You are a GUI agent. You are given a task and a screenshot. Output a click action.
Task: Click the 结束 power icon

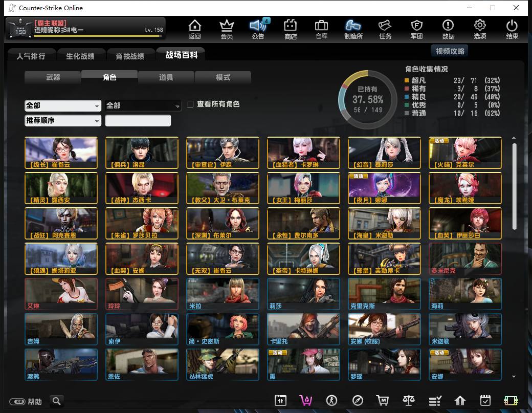[512, 29]
